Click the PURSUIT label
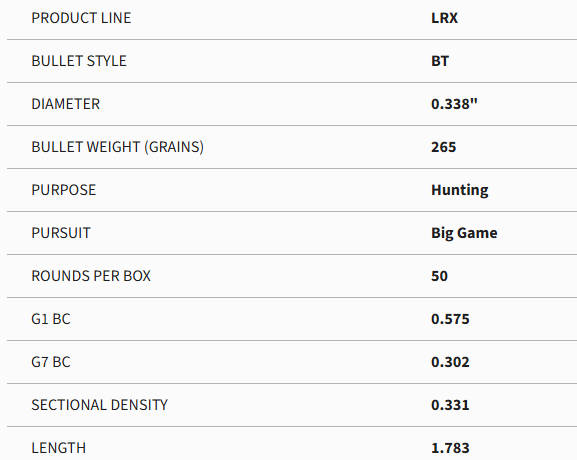This screenshot has width=577, height=460. pos(61,233)
